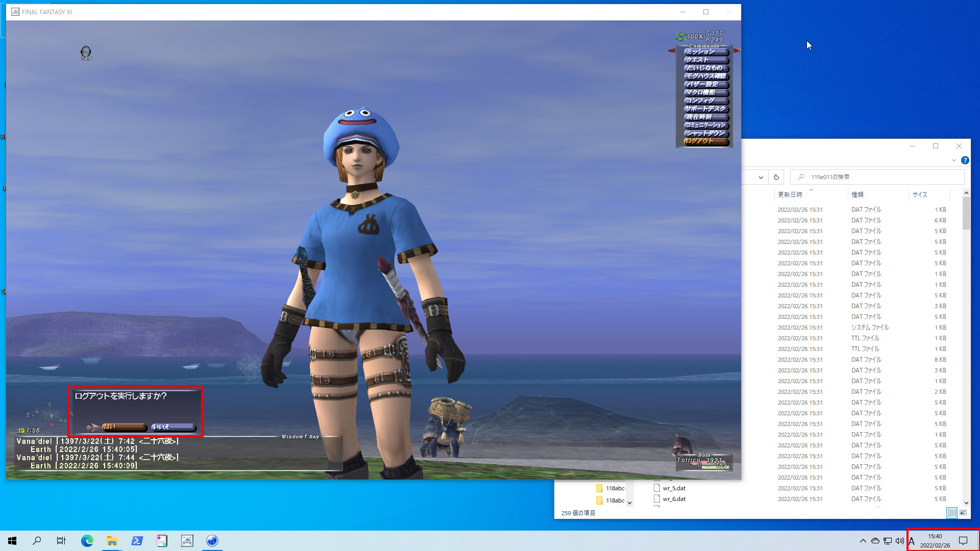Open taskbar Search
Viewport: 980px width, 551px height.
click(37, 541)
